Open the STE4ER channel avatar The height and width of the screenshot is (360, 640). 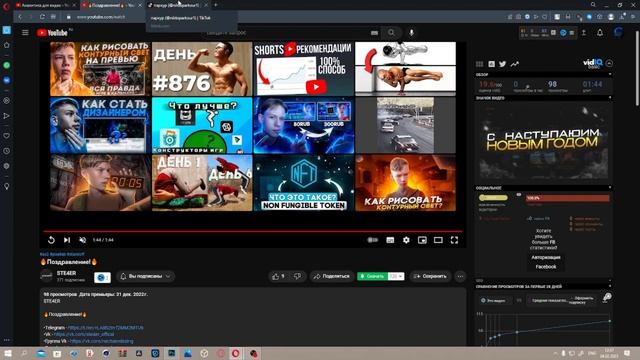(x=46, y=276)
